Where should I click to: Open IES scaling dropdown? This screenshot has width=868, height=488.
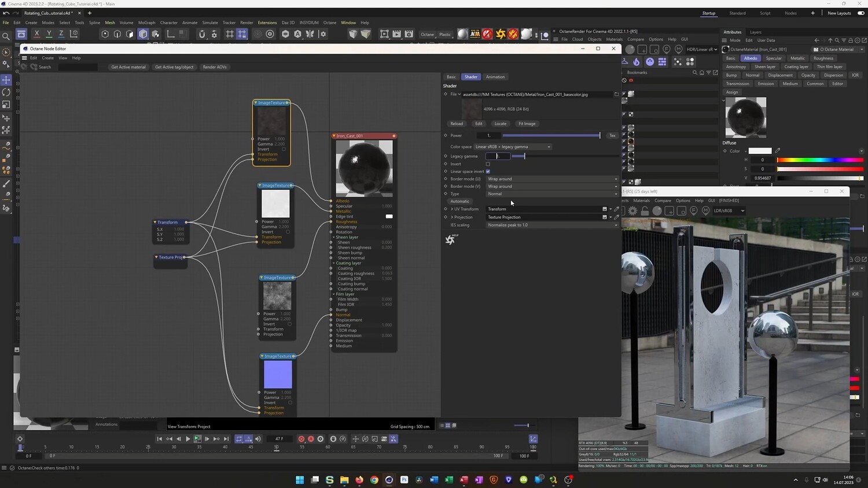[552, 225]
